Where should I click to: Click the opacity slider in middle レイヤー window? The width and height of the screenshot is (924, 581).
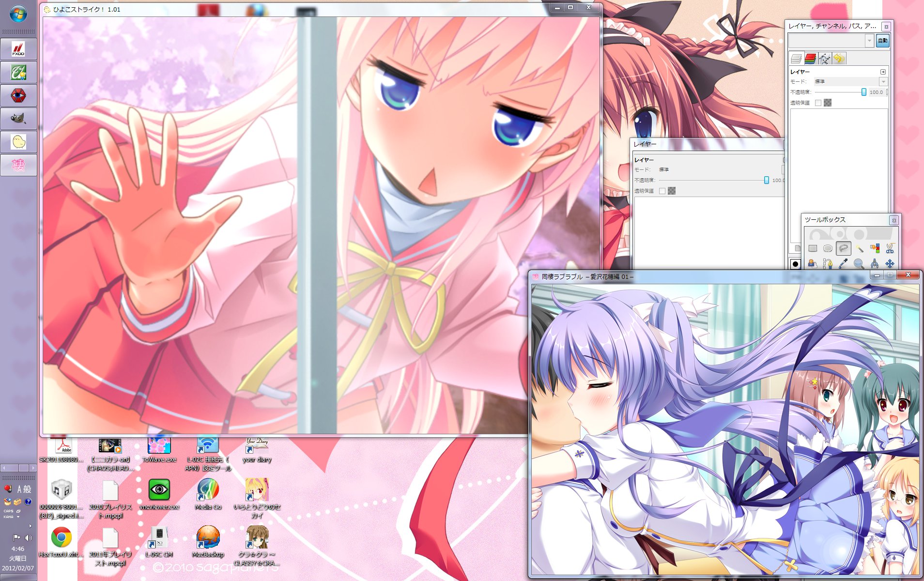click(x=714, y=180)
